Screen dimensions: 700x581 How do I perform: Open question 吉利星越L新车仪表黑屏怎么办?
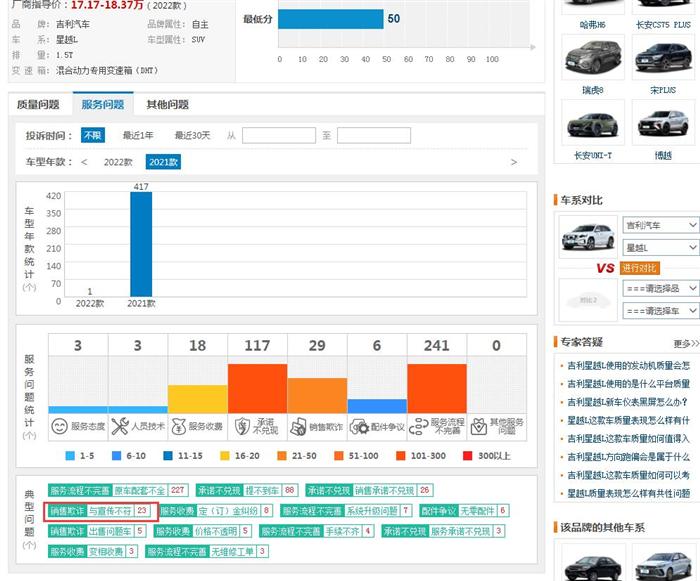[627, 402]
